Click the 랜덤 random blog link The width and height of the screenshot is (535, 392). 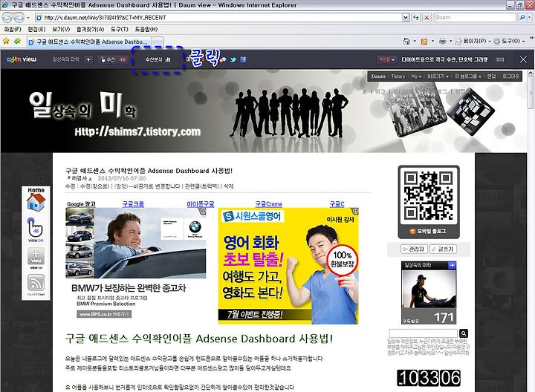491,76
